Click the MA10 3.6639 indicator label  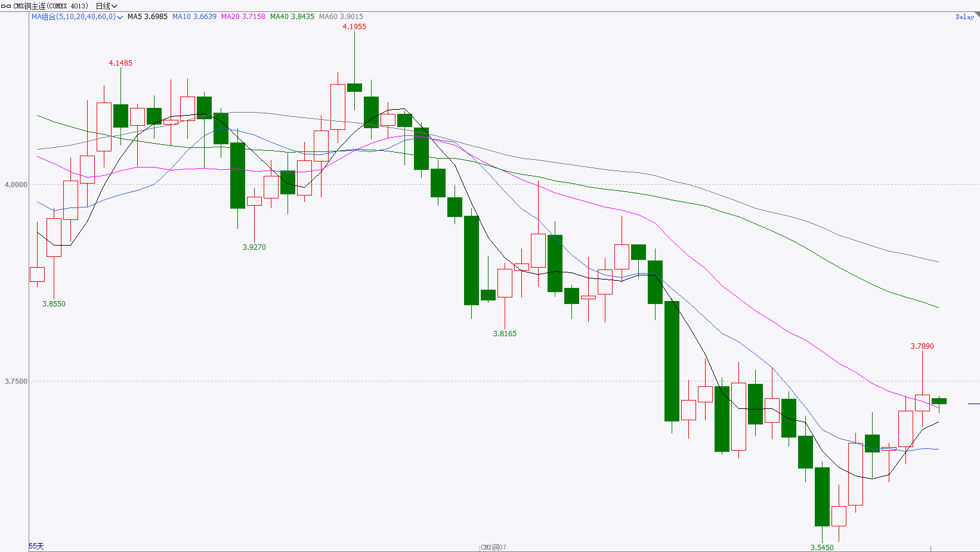point(194,17)
